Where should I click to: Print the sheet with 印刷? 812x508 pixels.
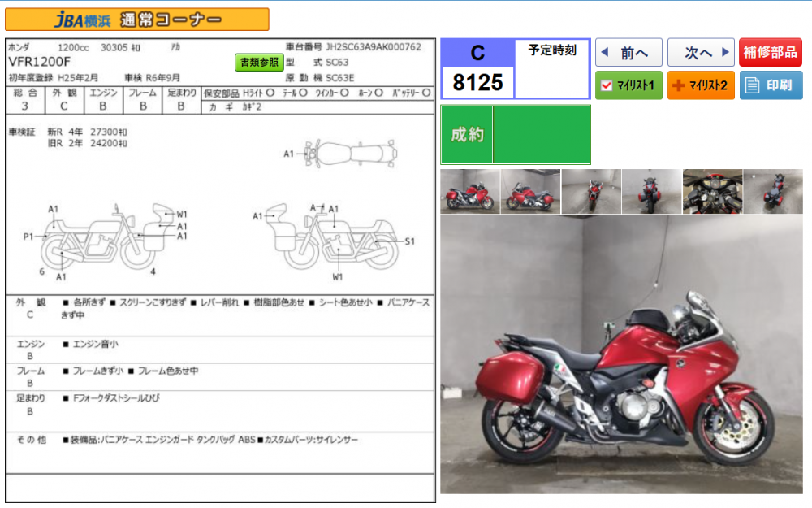(x=770, y=85)
